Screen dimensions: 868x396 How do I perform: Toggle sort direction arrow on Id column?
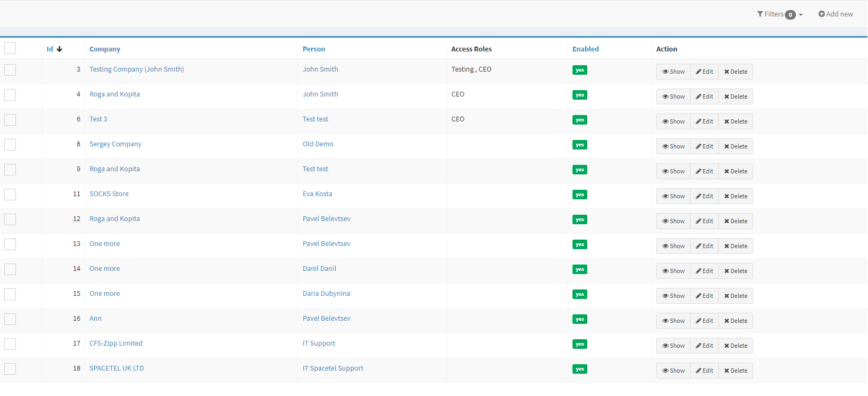click(59, 49)
